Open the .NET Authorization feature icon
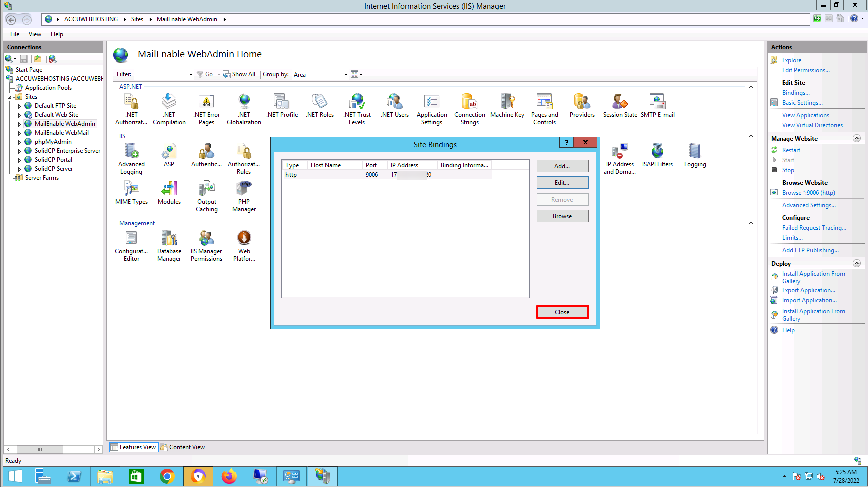868x487 pixels. pos(131,109)
